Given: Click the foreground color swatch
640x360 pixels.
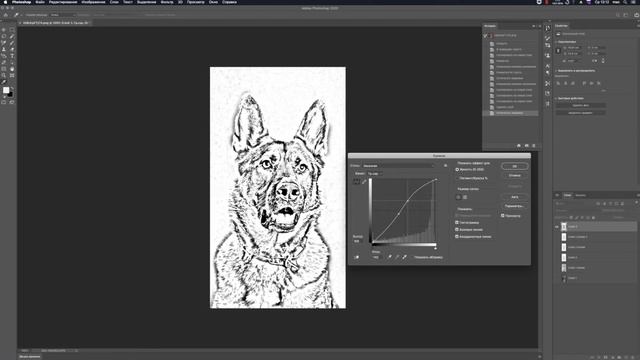Looking at the screenshot, I should pyautogui.click(x=6, y=90).
